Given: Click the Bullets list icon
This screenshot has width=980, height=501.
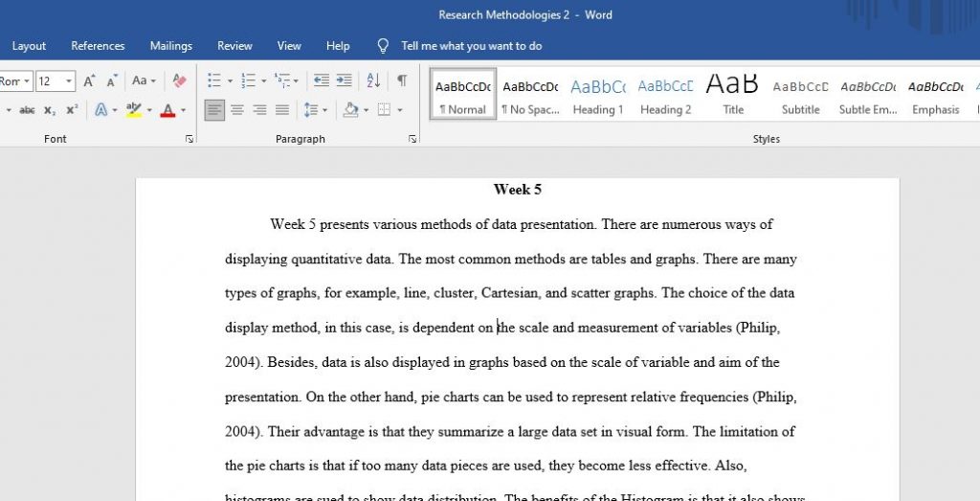Looking at the screenshot, I should pos(214,80).
